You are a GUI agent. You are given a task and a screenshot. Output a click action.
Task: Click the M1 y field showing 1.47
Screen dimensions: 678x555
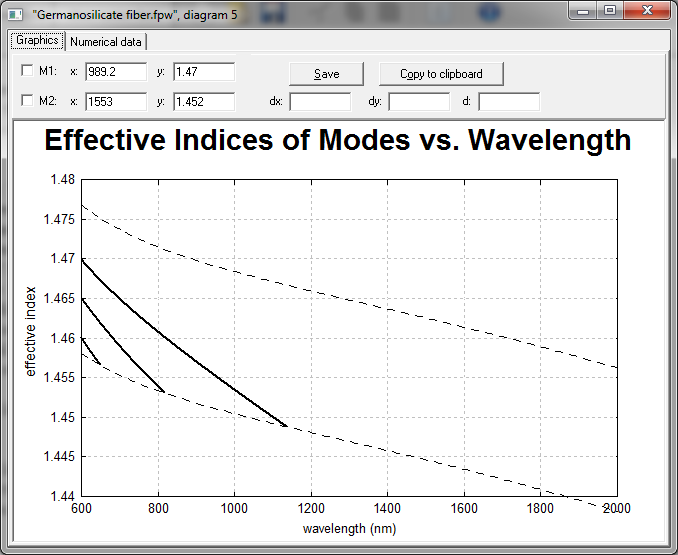pyautogui.click(x=204, y=72)
